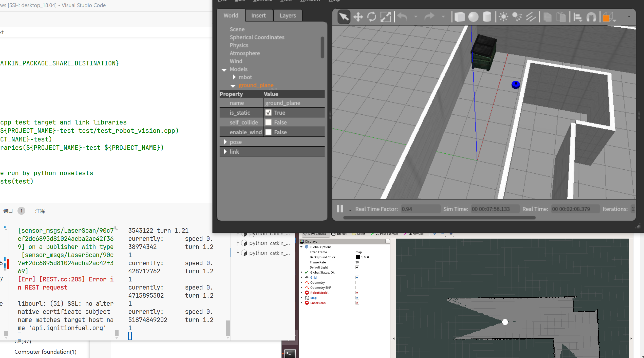The height and width of the screenshot is (358, 644).
Task: Click the Redo arrow in Gazebo toolbar
Action: 430,17
